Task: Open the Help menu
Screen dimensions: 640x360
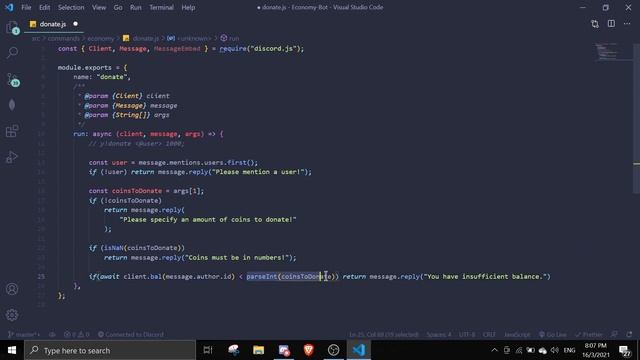Action: click(188, 7)
